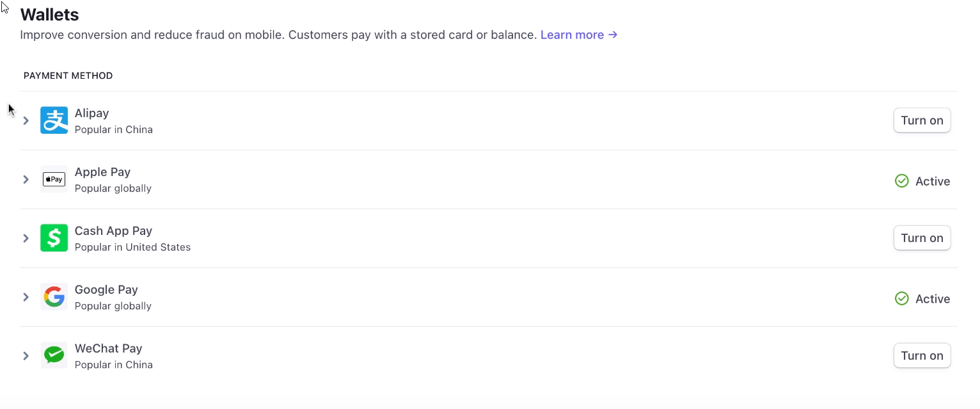This screenshot has height=409, width=980.
Task: Expand the Cash App Pay chevron
Action: (x=26, y=238)
